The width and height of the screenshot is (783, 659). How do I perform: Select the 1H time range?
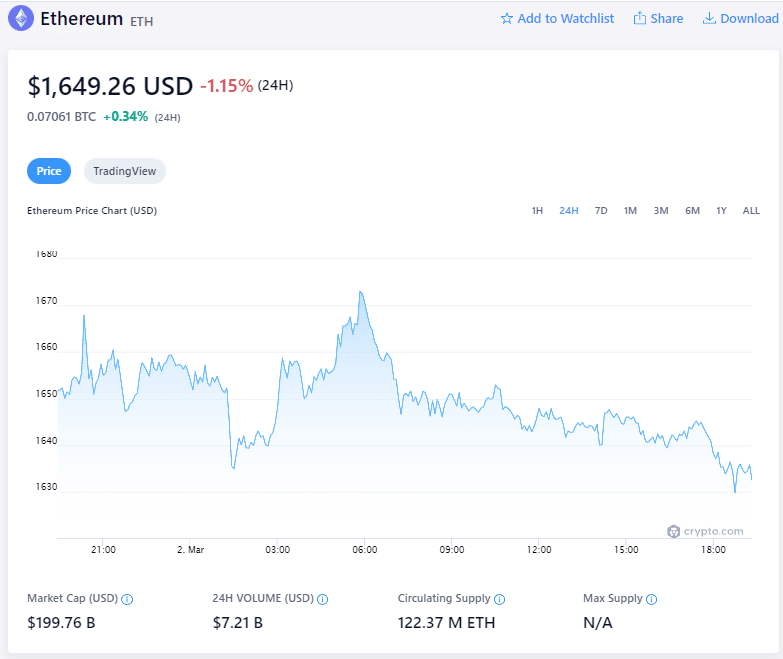tap(537, 211)
